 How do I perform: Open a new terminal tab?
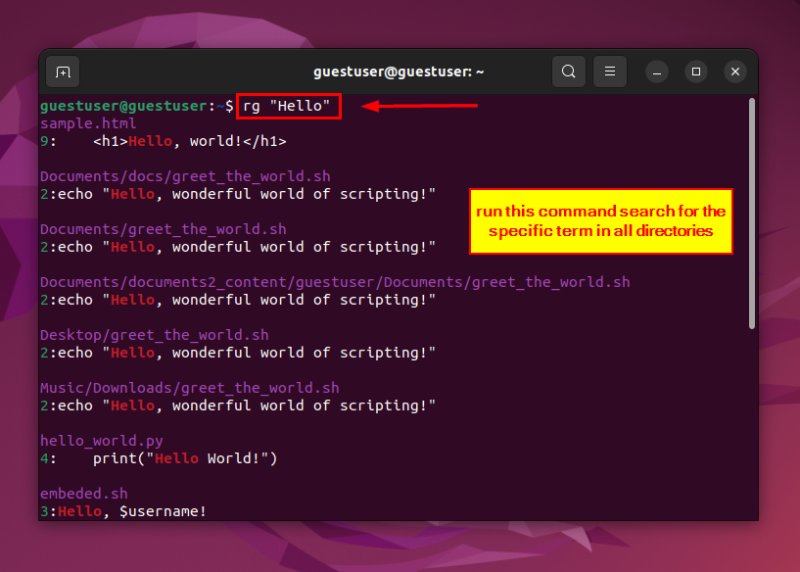(63, 72)
